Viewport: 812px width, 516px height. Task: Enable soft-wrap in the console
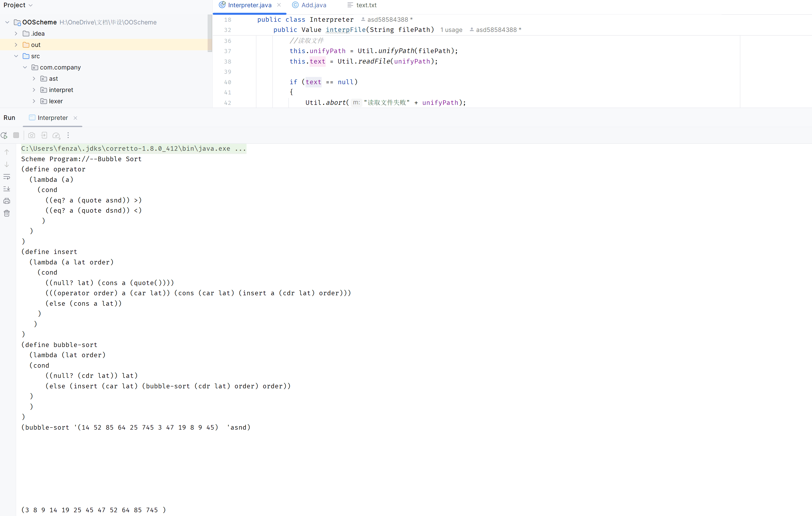click(x=7, y=177)
